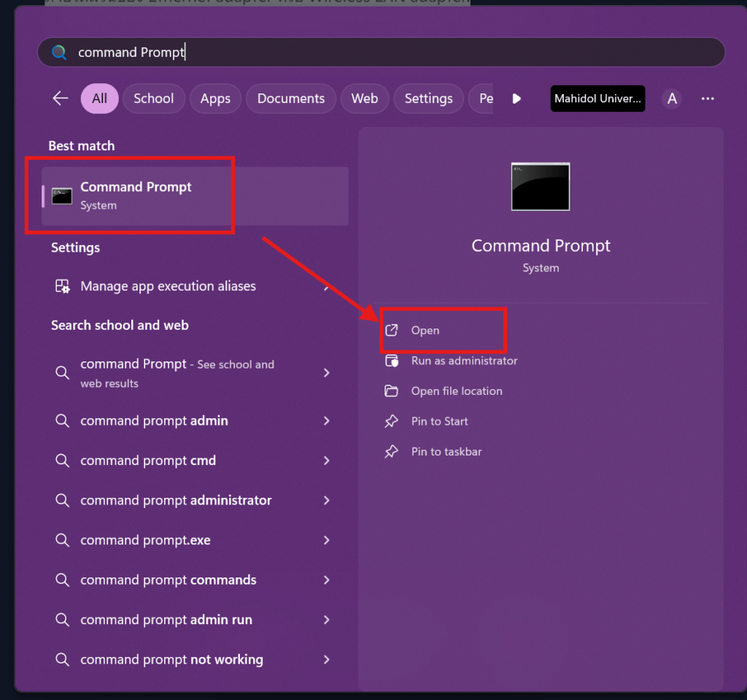Click the search magnifier icon in search box
This screenshot has height=700, width=747.
[59, 52]
